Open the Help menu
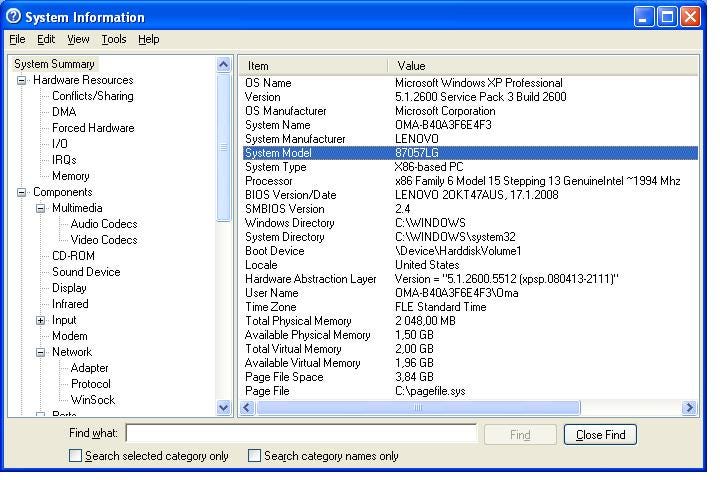 coord(148,40)
